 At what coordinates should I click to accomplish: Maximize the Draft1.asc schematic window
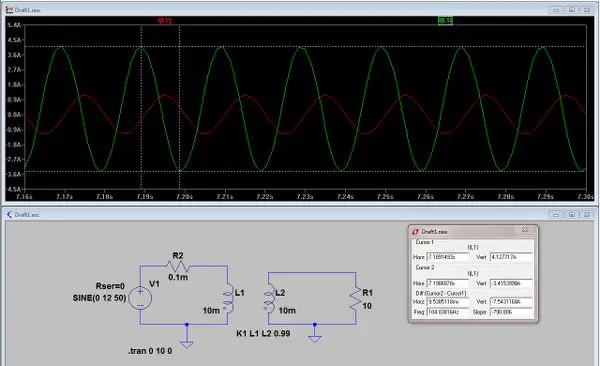pos(572,215)
